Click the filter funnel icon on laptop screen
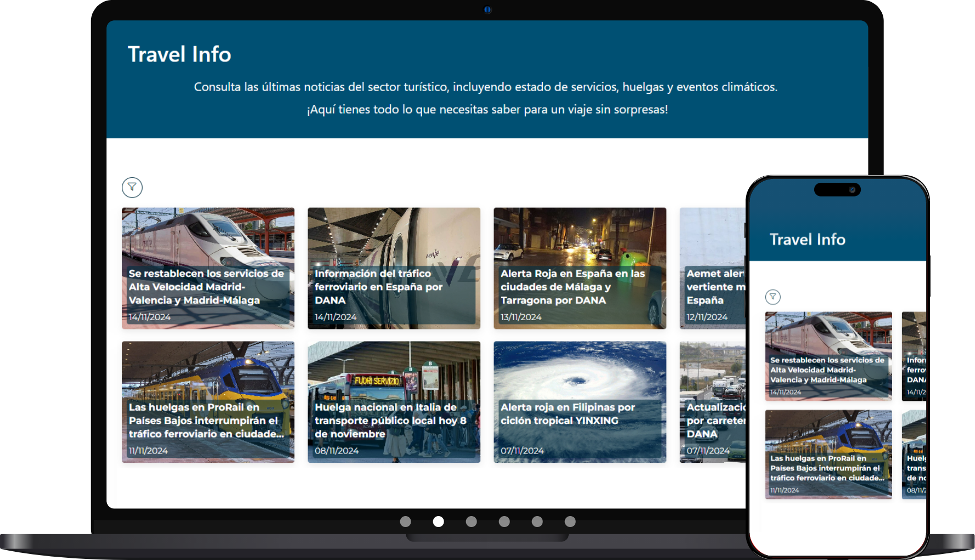 [x=132, y=187]
